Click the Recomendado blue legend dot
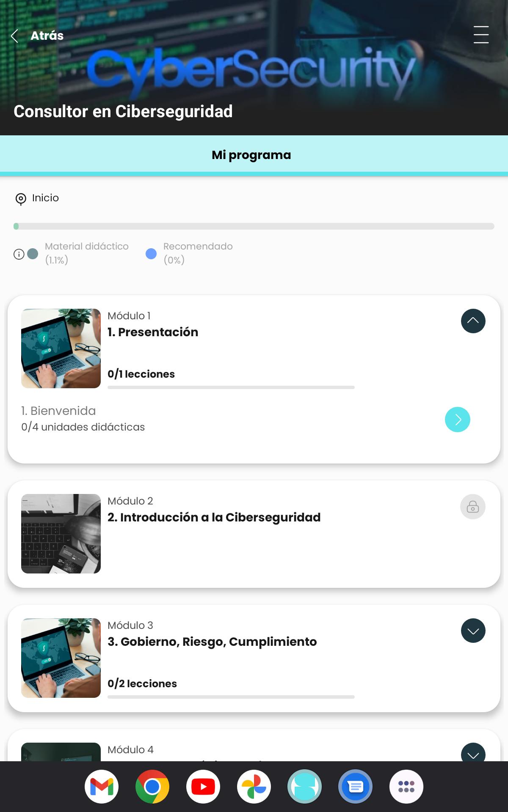The image size is (508, 812). 151,254
